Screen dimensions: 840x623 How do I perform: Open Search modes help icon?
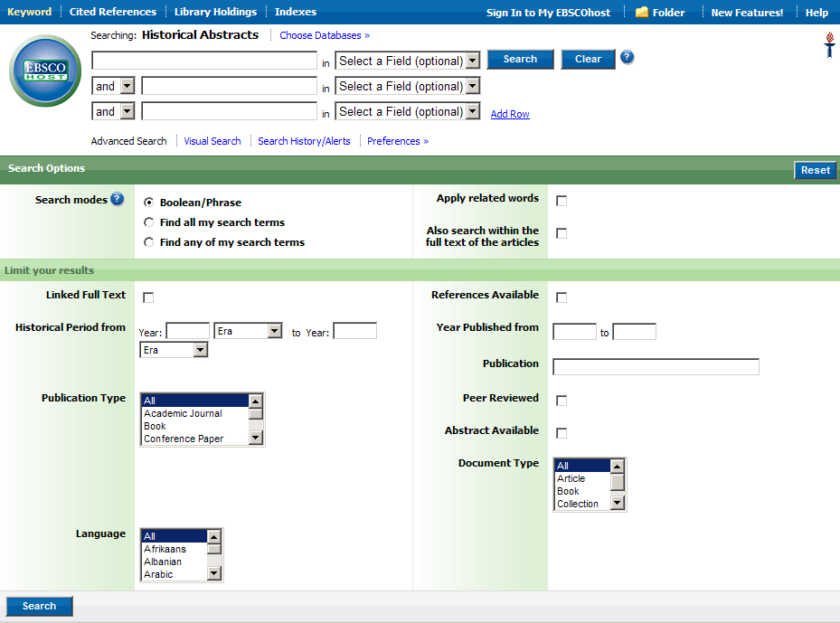click(118, 199)
